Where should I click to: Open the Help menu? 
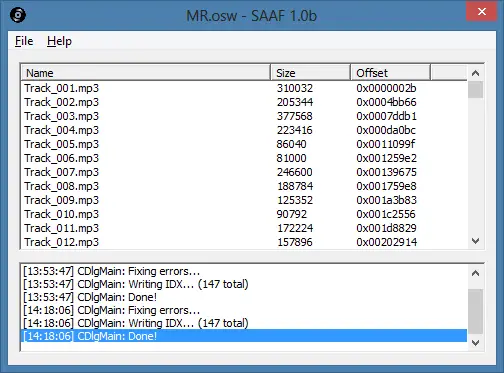coord(59,41)
